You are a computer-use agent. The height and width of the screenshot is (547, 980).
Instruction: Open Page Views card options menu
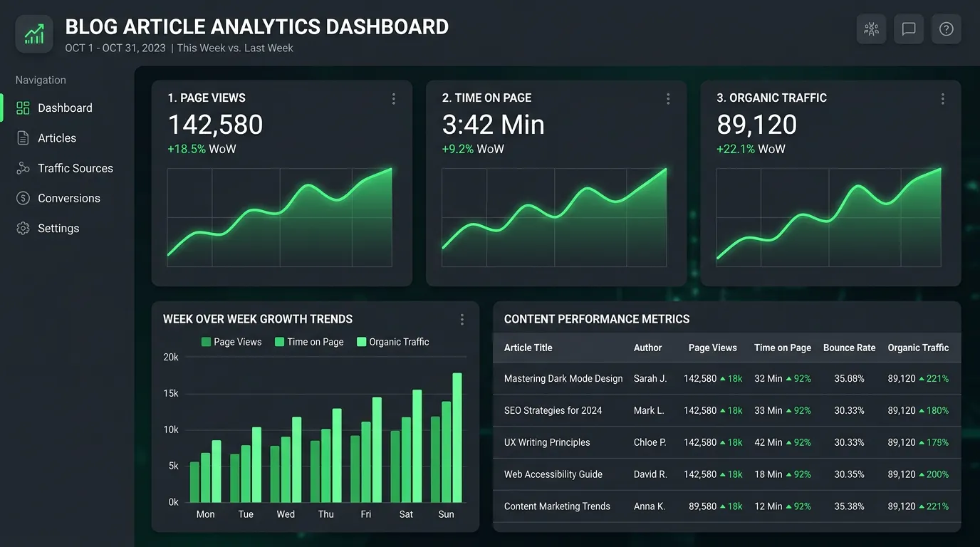tap(394, 99)
